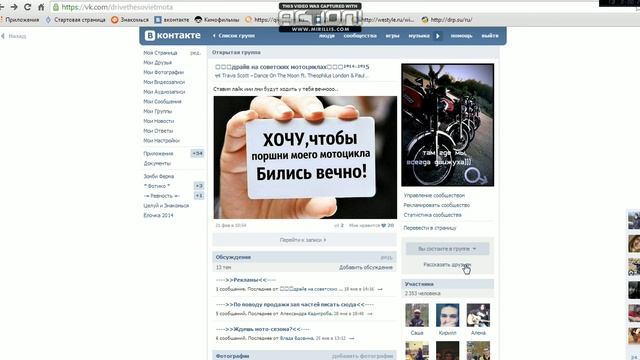Viewport: 640px width, 360px height.
Task: Click ред. next to Моя Страница
Action: pyautogui.click(x=195, y=53)
